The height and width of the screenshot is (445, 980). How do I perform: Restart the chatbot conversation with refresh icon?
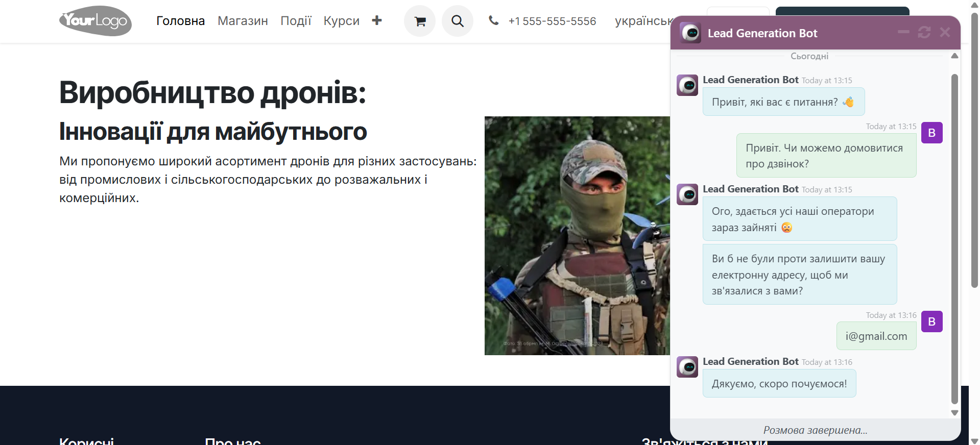[924, 33]
